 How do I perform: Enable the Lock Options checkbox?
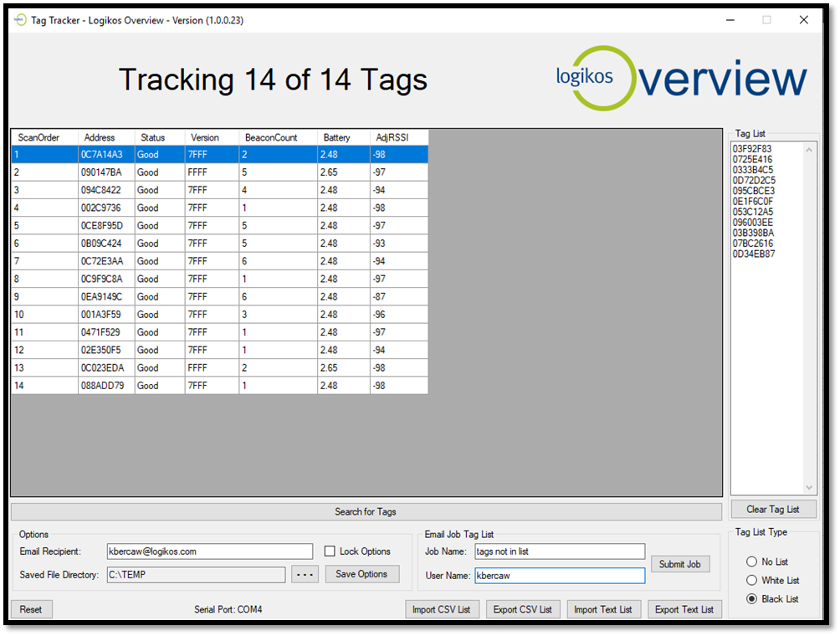point(330,551)
